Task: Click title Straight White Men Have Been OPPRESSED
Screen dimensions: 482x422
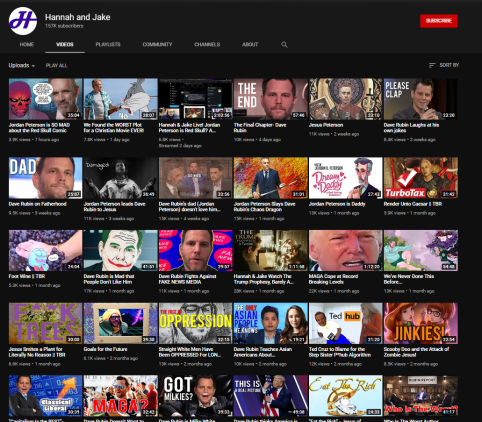Action: pyautogui.click(x=190, y=352)
